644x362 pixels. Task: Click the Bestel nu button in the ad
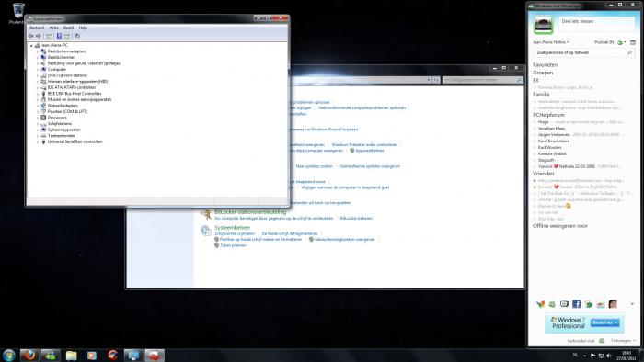[604, 322]
